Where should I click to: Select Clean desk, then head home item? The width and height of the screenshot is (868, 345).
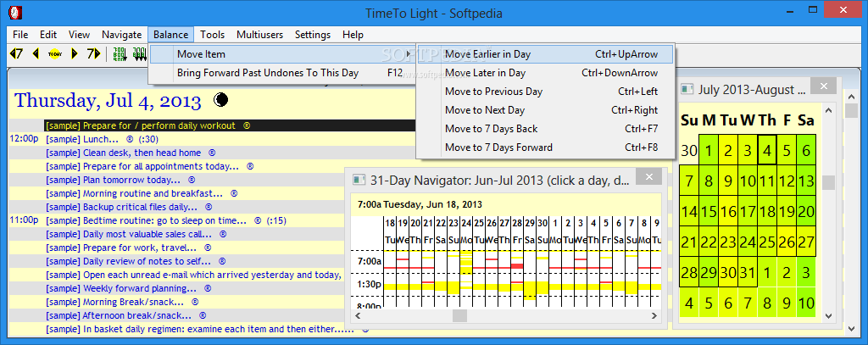(124, 153)
